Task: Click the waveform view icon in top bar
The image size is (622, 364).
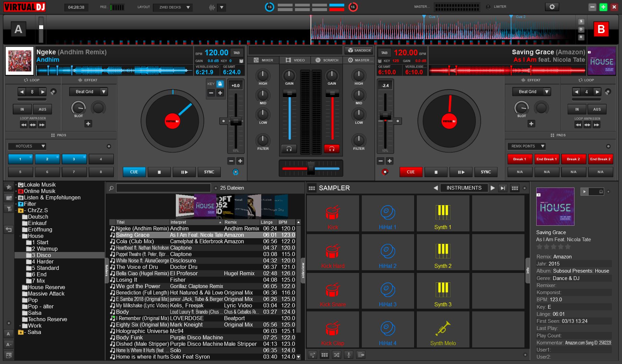Action: [212, 7]
